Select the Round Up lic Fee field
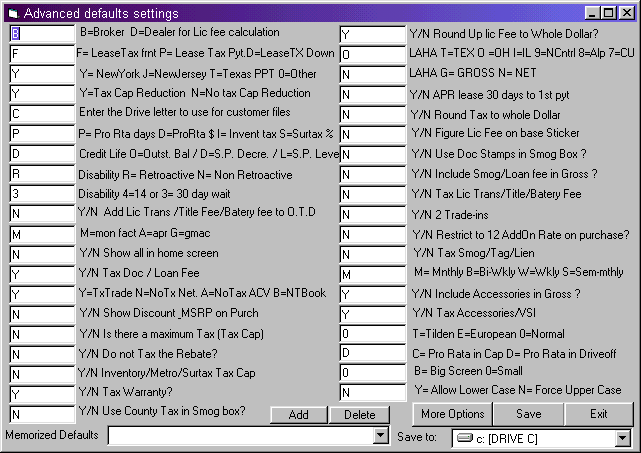 tap(371, 34)
